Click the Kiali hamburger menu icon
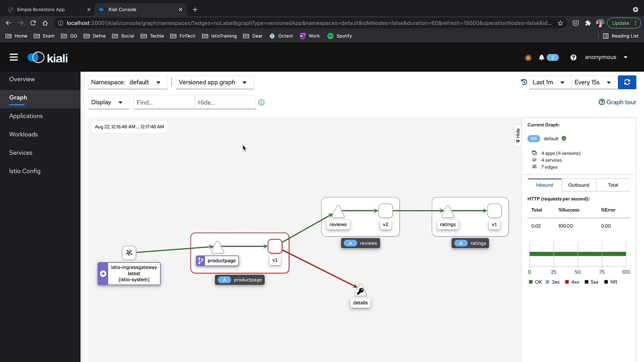 click(x=14, y=57)
